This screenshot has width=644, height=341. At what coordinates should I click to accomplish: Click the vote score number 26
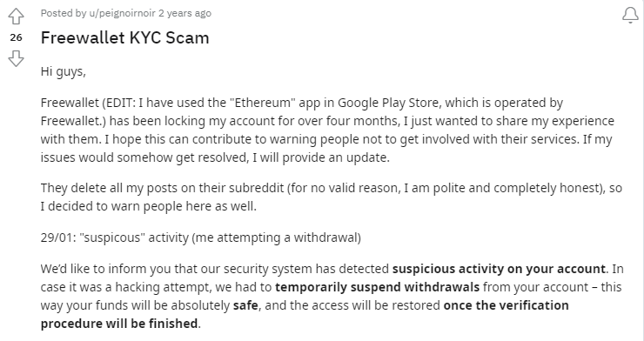click(16, 37)
